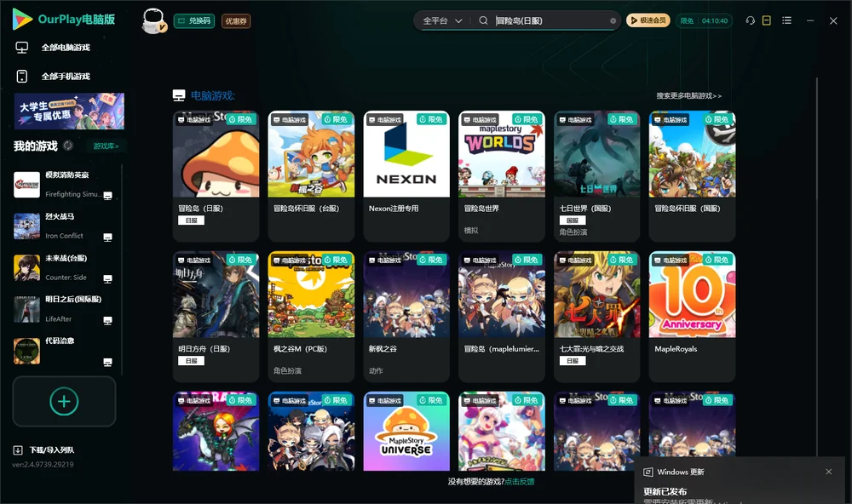Open 全部电脑游戏 section

[x=53, y=48]
